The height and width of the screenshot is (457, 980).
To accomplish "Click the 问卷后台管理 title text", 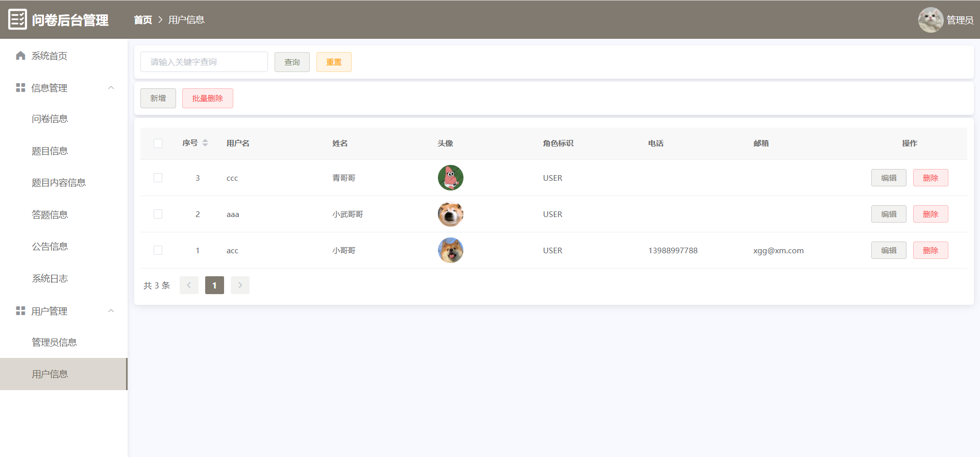I will (70, 20).
